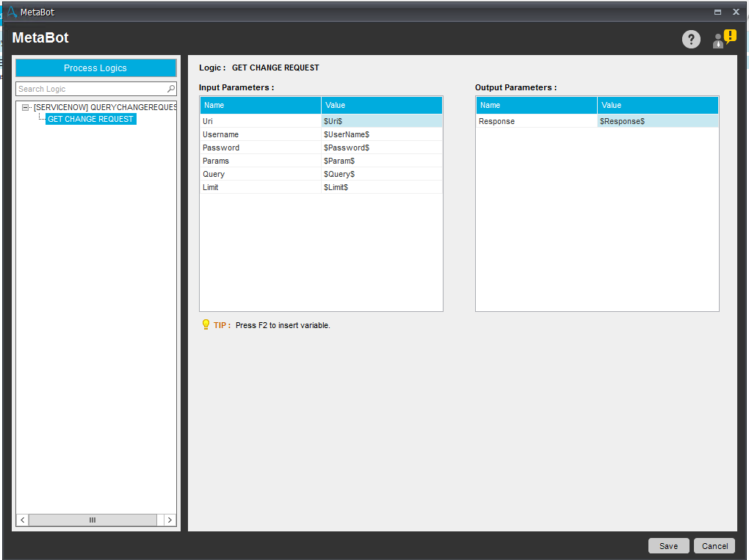This screenshot has width=749, height=560.
Task: Click the horizontal scrollbar thumb
Action: [93, 520]
